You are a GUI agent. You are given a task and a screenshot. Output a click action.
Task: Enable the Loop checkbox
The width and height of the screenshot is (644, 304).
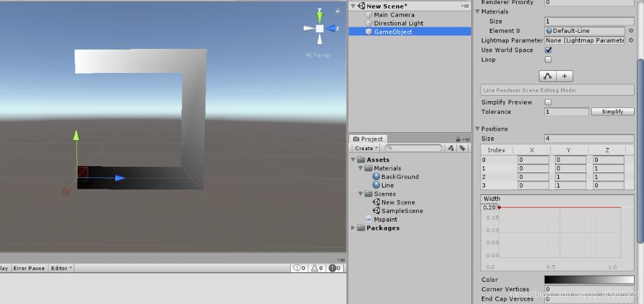click(548, 60)
